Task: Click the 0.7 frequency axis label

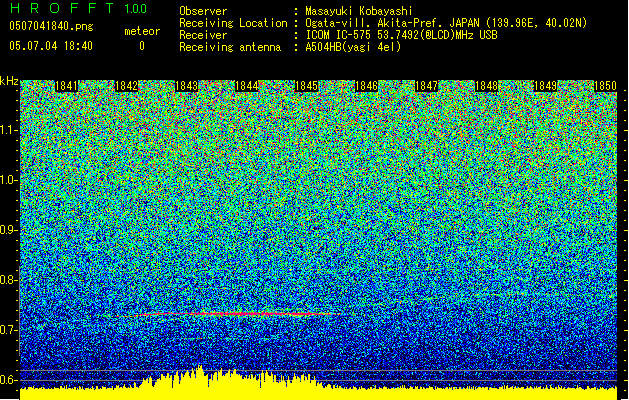Action: point(8,330)
